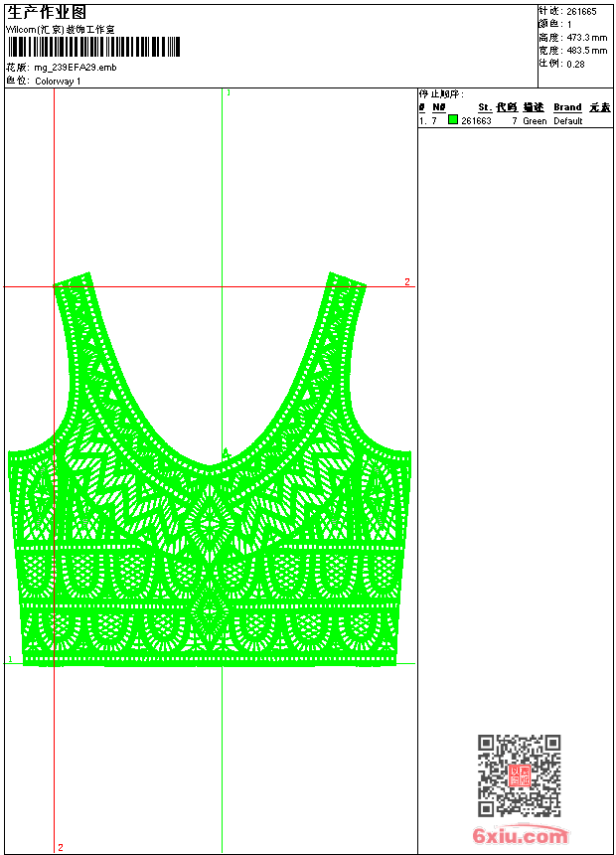Click green marker 1 at top of vertical guide

tap(229, 92)
